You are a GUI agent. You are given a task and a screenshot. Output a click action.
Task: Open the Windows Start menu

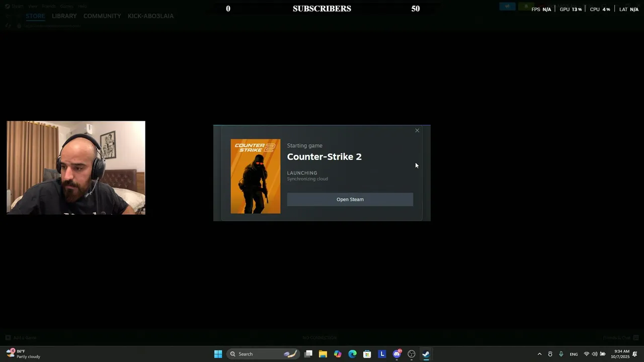pos(218,354)
